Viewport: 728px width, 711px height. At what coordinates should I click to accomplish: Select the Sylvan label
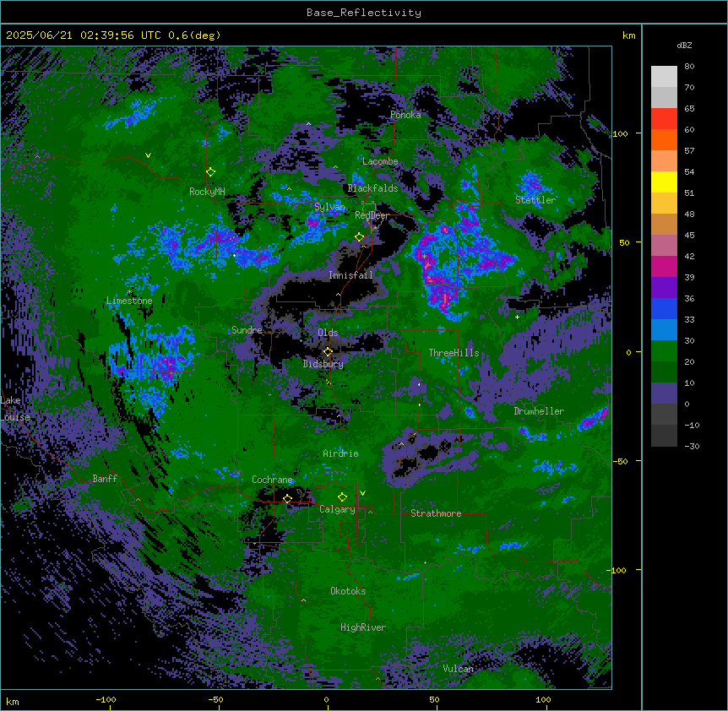pyautogui.click(x=329, y=207)
